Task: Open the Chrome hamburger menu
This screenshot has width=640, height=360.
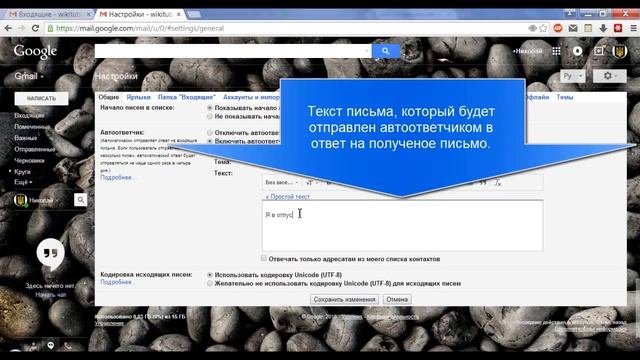Action: pos(633,28)
